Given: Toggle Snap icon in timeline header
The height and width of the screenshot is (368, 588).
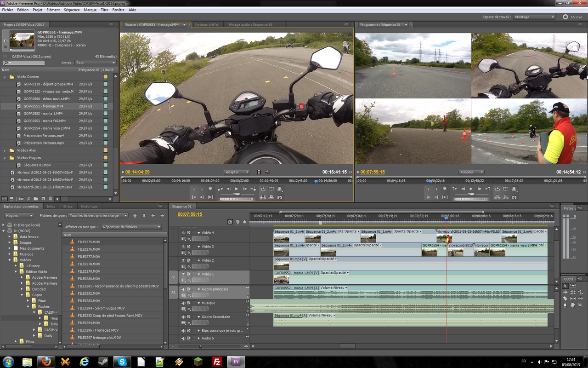Looking at the screenshot, I should [x=230, y=222].
